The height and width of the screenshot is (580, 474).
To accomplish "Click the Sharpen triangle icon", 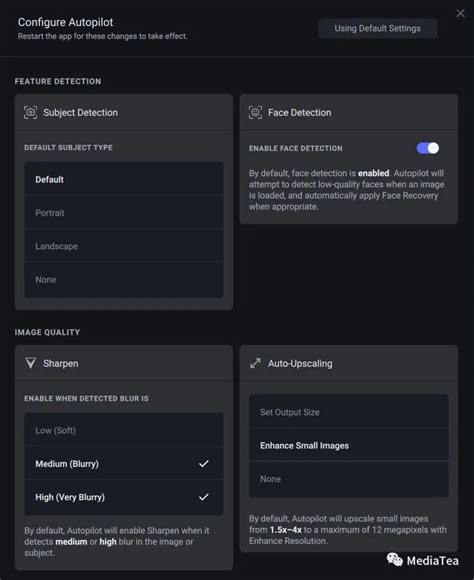I will point(31,363).
